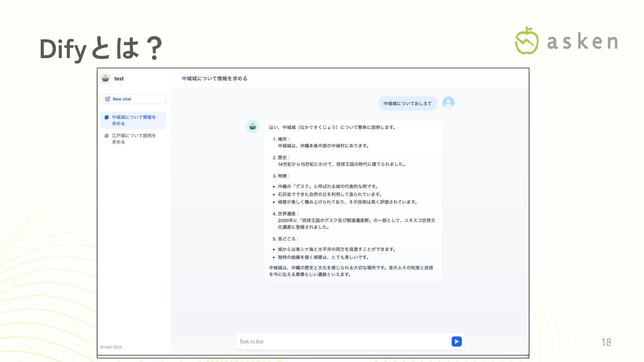
Task: Open the 江戸城について説明を求める conversation
Action: point(133,139)
